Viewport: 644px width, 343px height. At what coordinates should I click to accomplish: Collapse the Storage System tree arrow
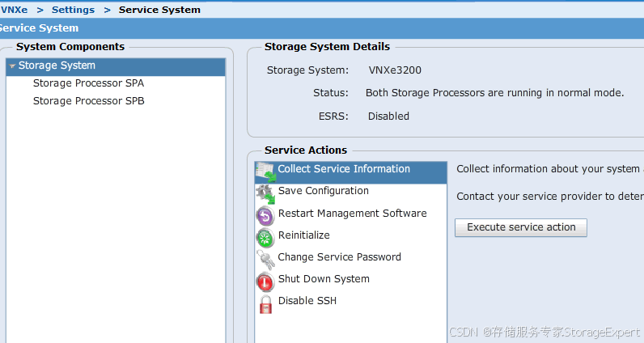tap(12, 66)
